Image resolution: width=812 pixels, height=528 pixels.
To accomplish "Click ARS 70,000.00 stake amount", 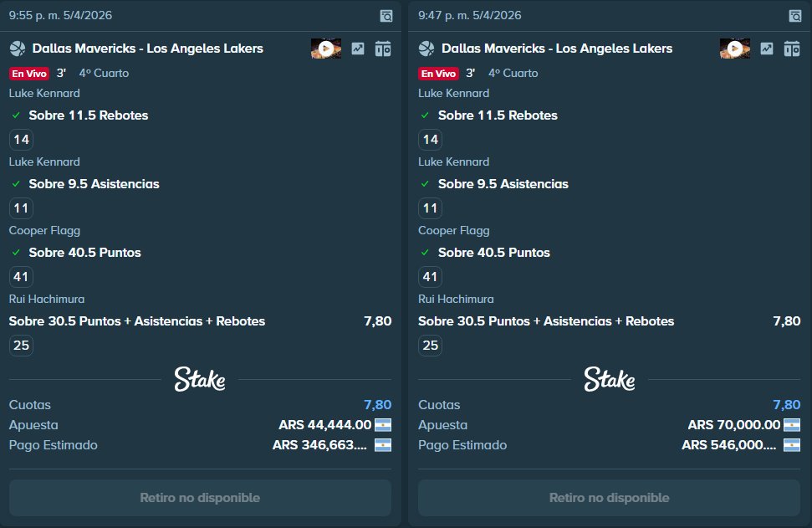I will coord(734,425).
